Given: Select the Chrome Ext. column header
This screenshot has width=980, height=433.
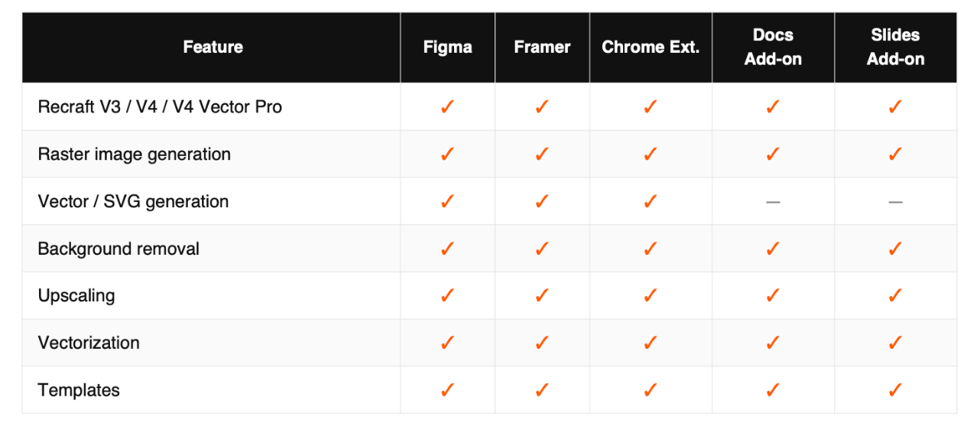Looking at the screenshot, I should pyautogui.click(x=651, y=47).
